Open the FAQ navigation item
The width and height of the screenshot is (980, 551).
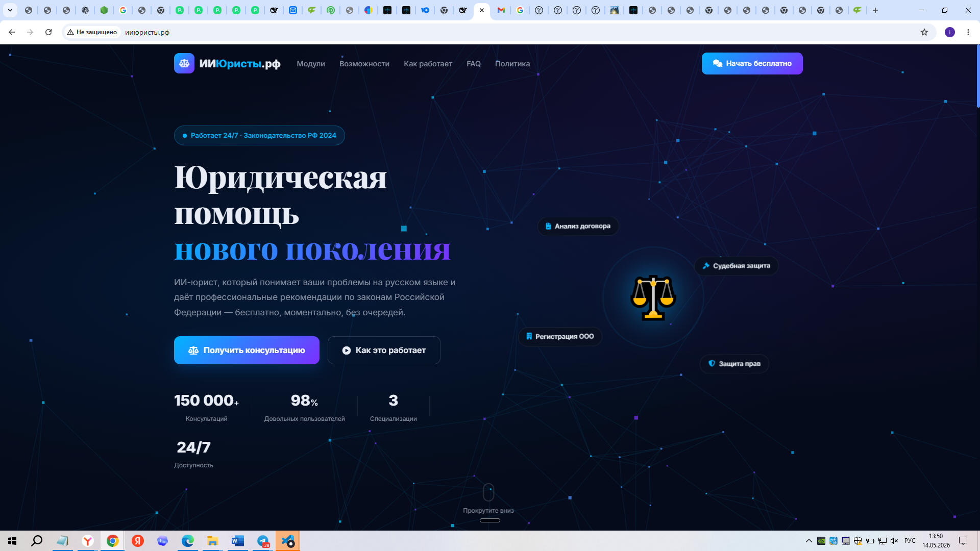click(474, 64)
